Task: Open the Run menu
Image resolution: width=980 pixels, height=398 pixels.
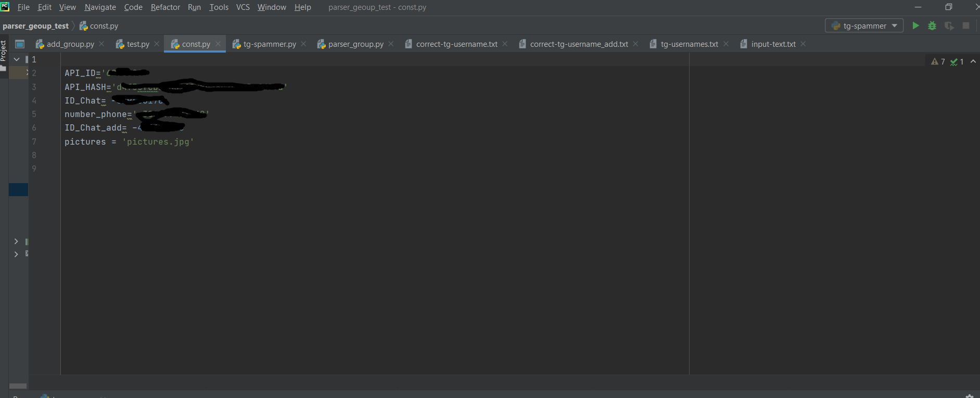Action: [x=194, y=7]
